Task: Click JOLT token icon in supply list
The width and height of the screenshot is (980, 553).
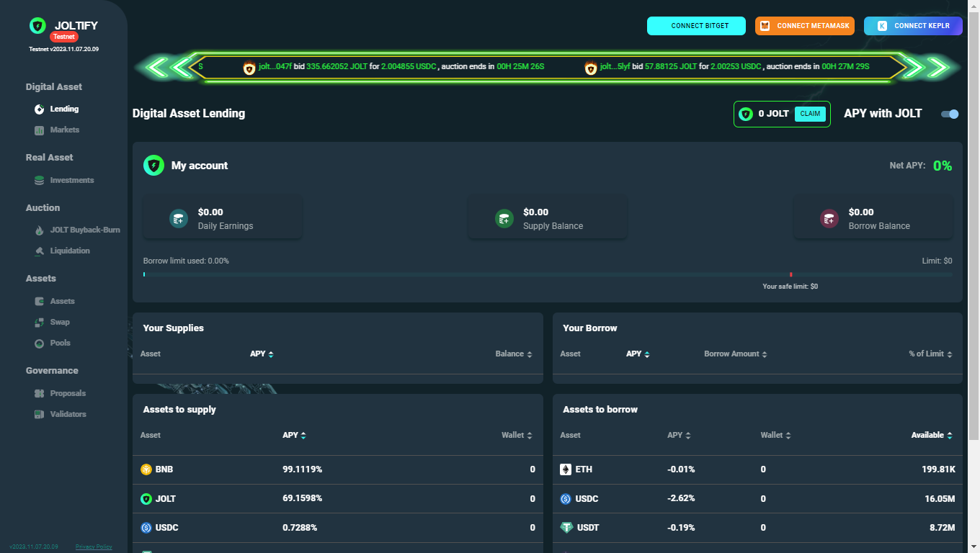Action: [146, 499]
